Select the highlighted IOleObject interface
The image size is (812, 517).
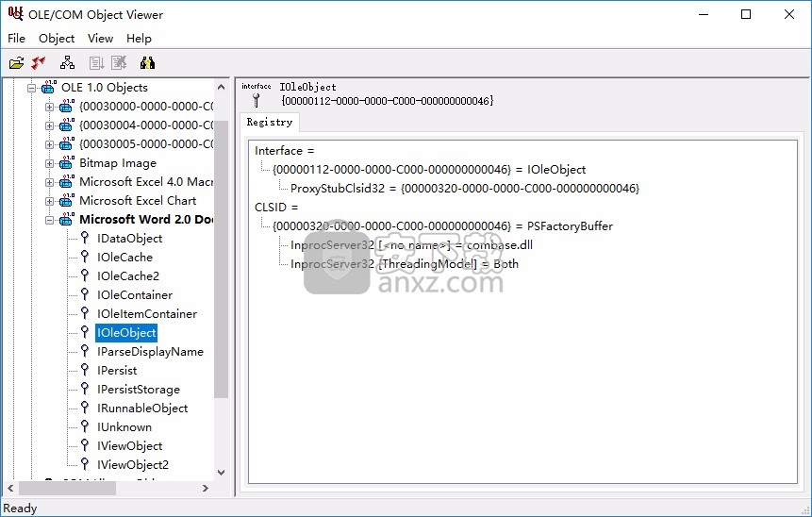126,333
